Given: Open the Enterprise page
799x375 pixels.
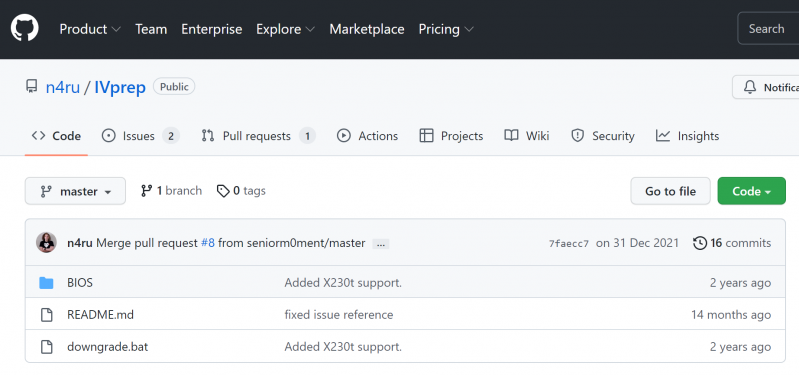Looking at the screenshot, I should click(211, 29).
